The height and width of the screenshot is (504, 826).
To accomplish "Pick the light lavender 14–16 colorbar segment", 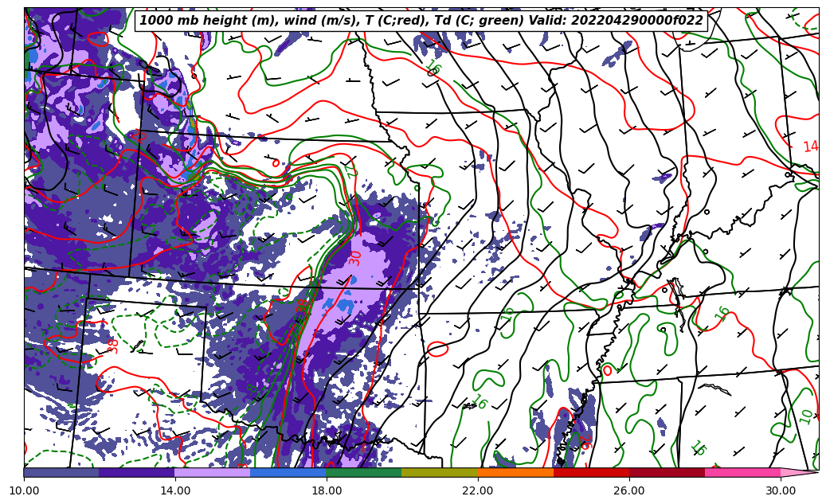I will [213, 472].
